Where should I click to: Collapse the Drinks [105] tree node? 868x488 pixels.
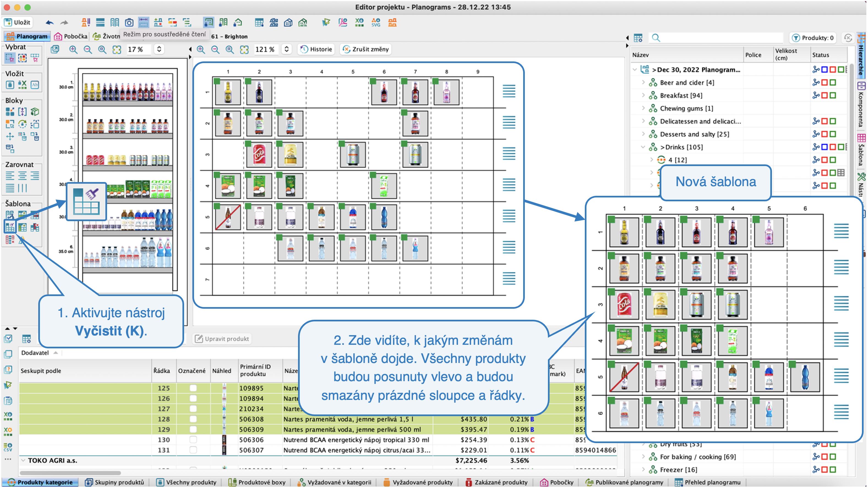click(x=643, y=147)
